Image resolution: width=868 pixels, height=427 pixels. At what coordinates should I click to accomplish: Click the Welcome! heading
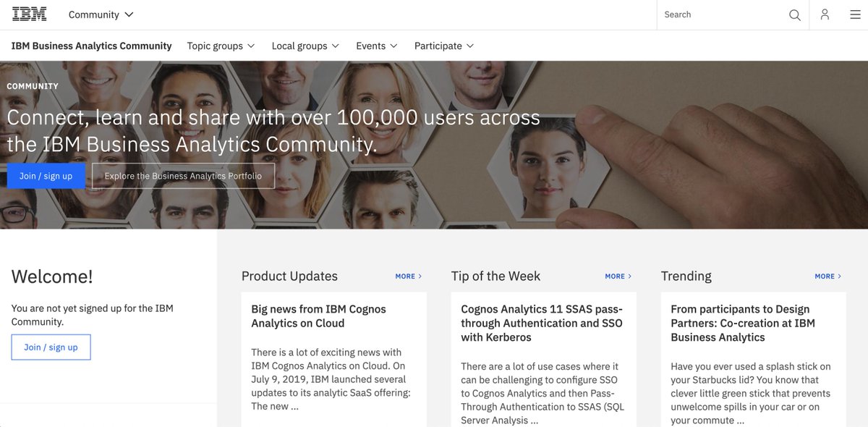click(x=52, y=276)
